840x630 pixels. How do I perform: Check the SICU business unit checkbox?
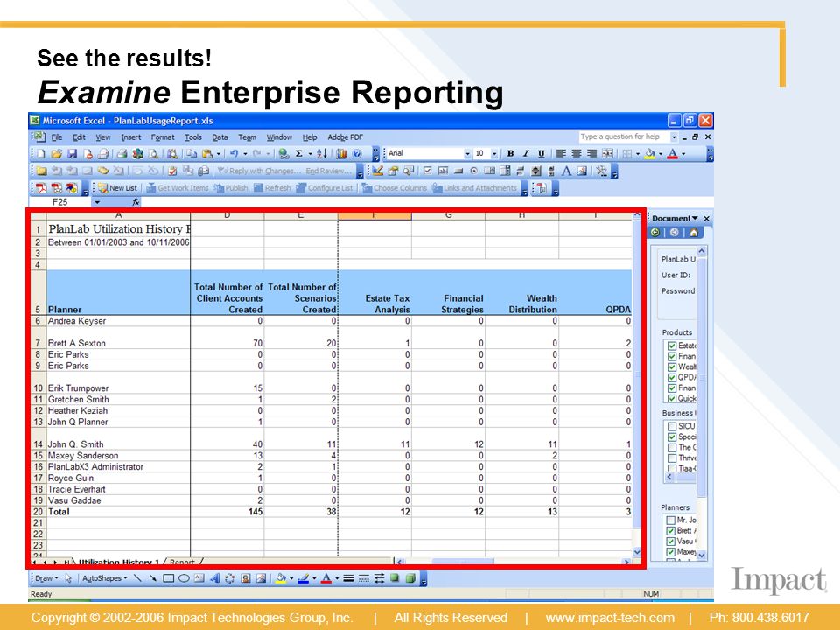(672, 426)
